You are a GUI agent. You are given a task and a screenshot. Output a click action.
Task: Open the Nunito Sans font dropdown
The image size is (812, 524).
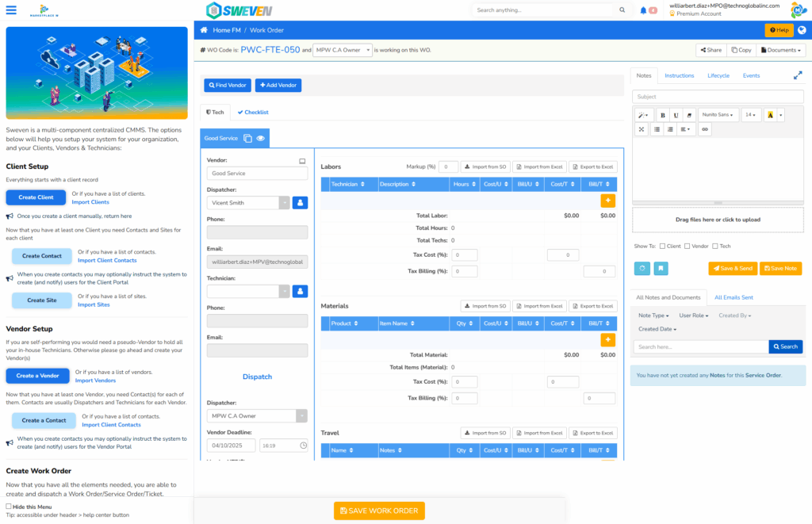[x=718, y=115]
